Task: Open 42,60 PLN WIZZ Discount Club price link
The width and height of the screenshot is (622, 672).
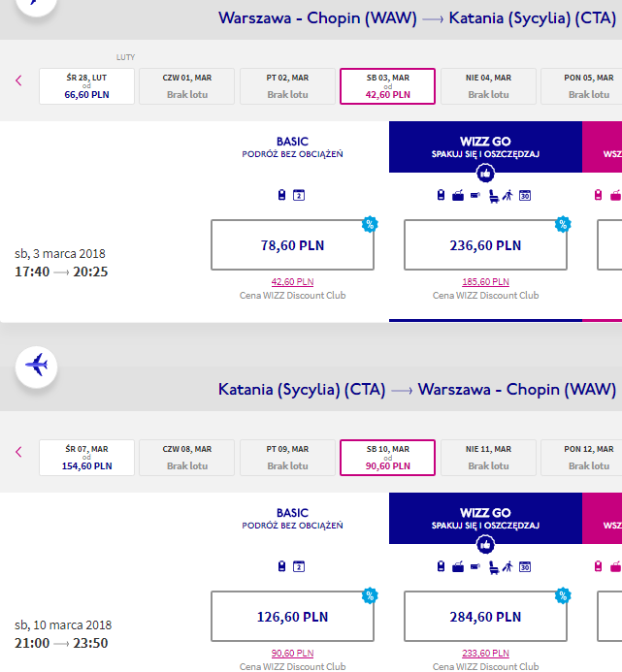Action: 292,281
